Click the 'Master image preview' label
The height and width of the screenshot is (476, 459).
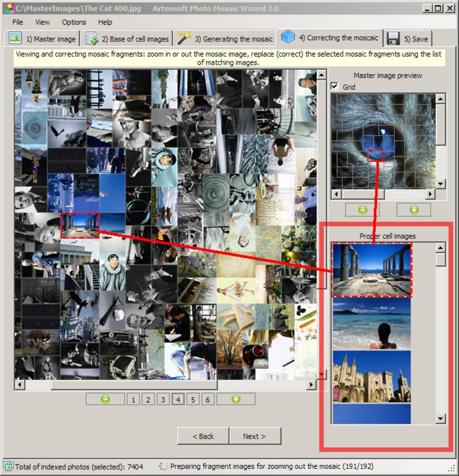click(x=388, y=76)
